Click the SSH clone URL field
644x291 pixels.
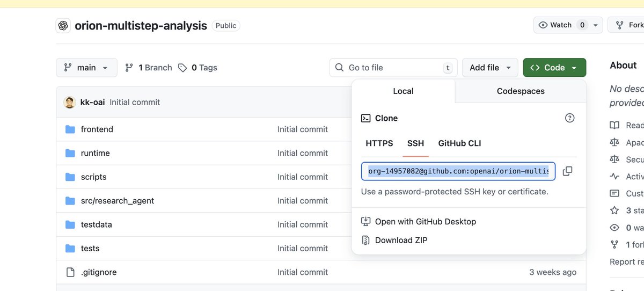point(458,171)
